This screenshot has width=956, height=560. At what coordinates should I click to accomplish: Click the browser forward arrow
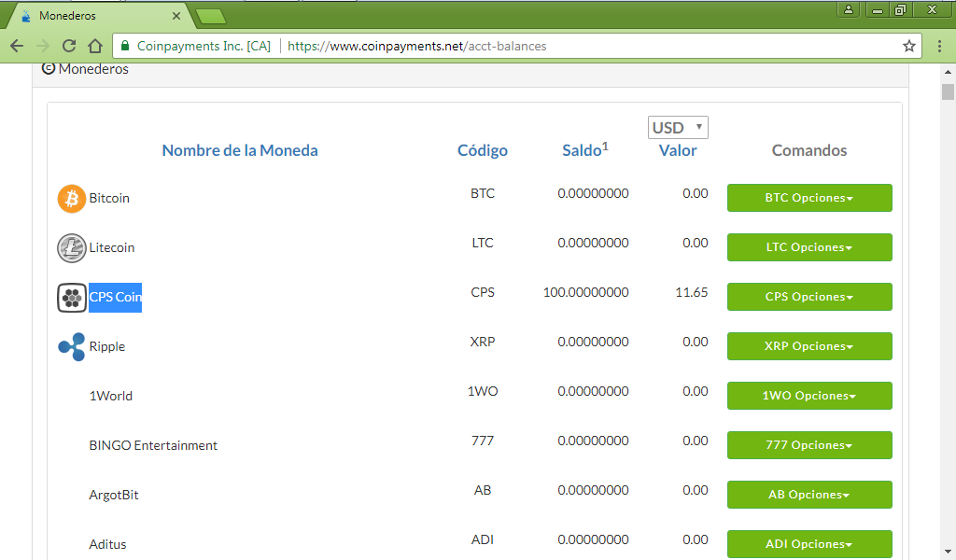[43, 46]
